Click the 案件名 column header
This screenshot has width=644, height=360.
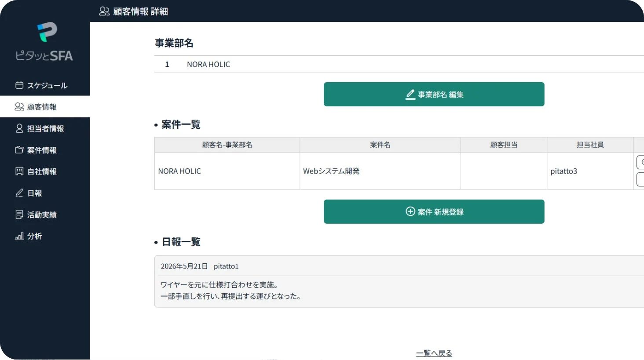click(x=380, y=145)
